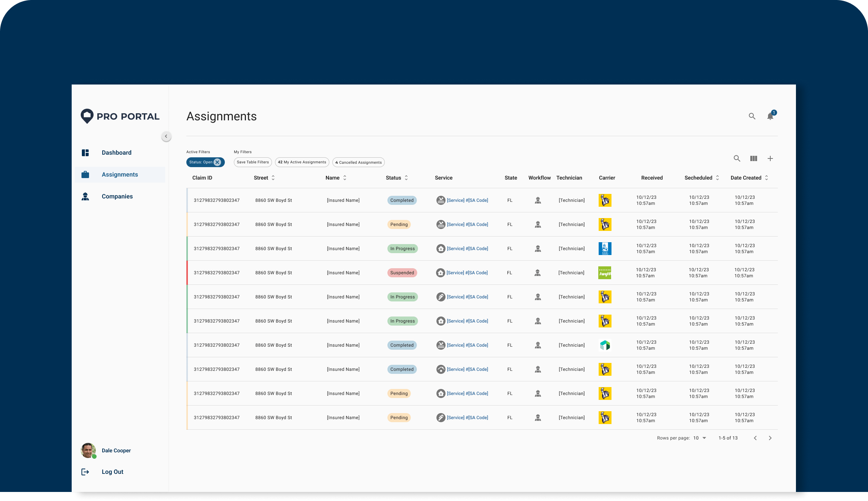This screenshot has height=501, width=868.
Task: Open the notifications bell icon
Action: tap(770, 116)
